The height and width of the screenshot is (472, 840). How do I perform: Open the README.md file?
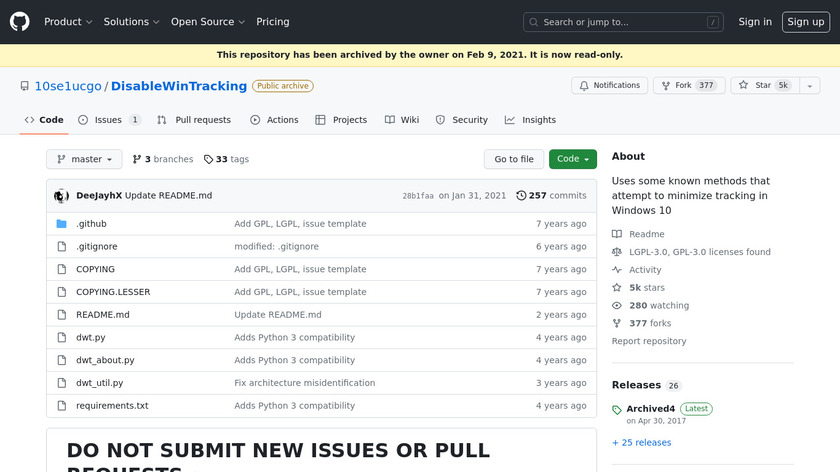pyautogui.click(x=102, y=315)
